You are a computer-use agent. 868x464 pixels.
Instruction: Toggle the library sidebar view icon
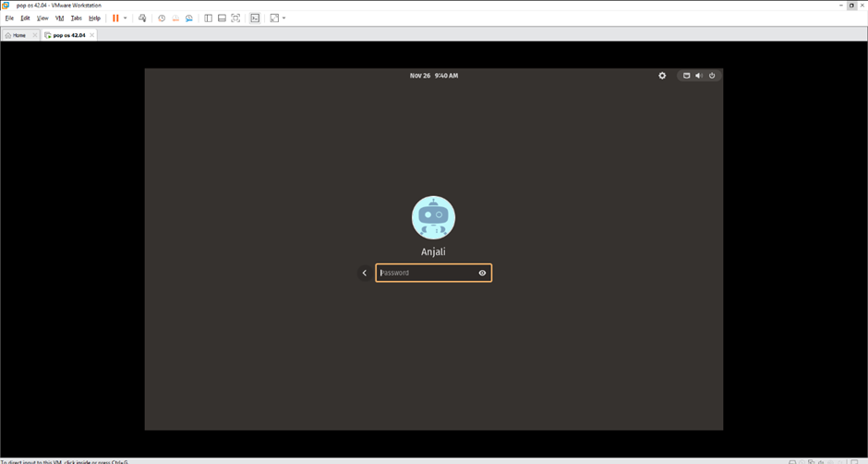pos(208,18)
